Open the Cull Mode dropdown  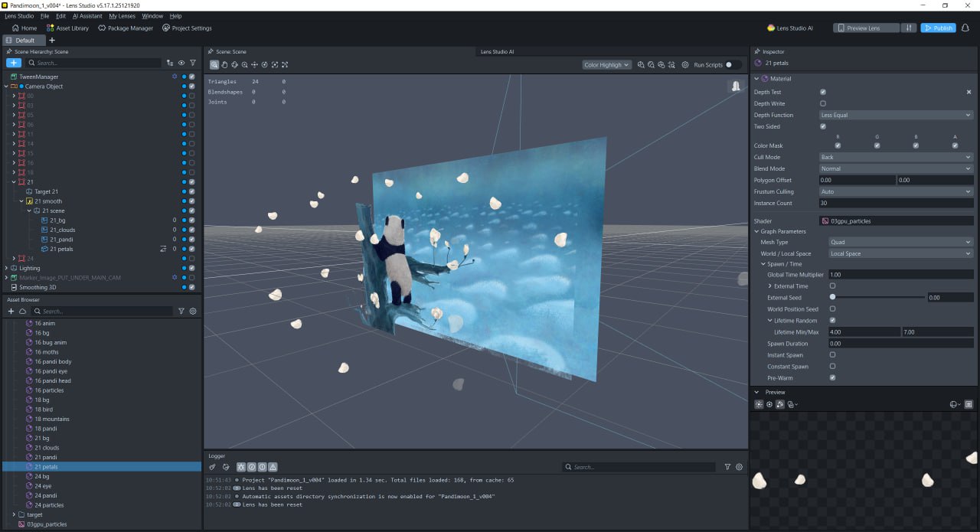(896, 157)
